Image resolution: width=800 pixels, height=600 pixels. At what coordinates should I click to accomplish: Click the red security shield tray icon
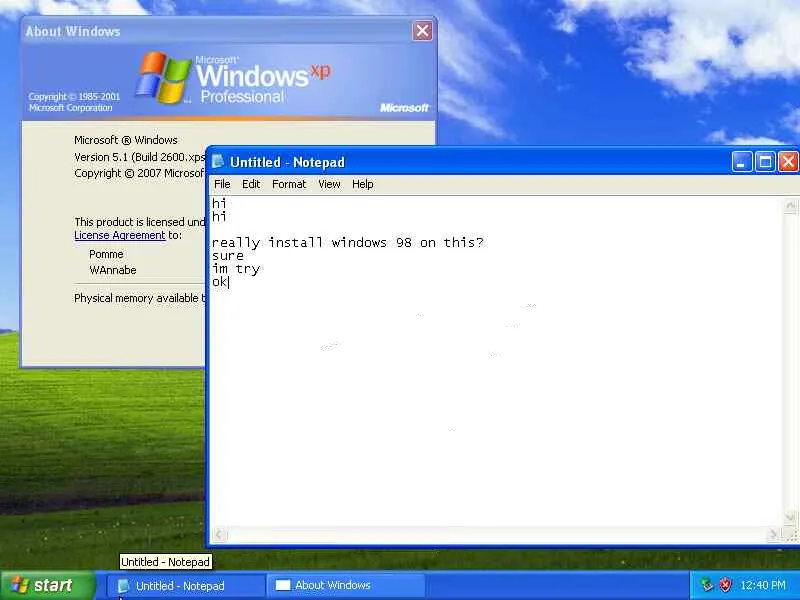pyautogui.click(x=724, y=585)
